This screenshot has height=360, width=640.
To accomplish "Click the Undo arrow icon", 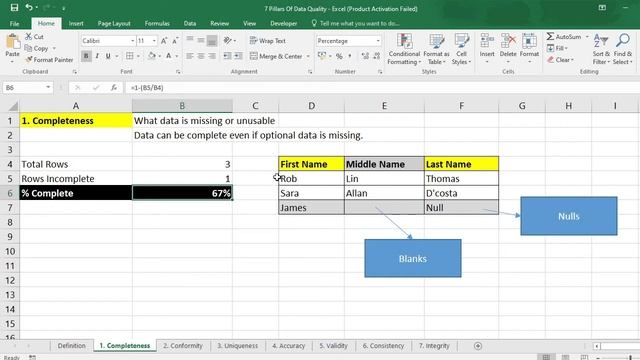I will 29,7.
